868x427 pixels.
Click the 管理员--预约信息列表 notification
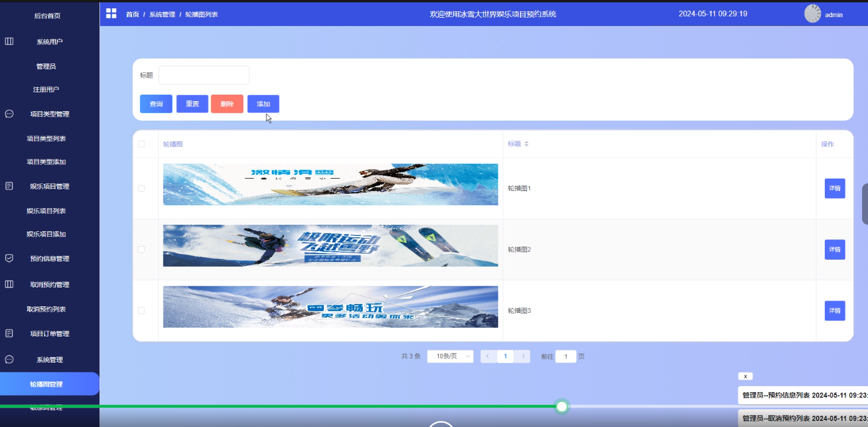803,395
